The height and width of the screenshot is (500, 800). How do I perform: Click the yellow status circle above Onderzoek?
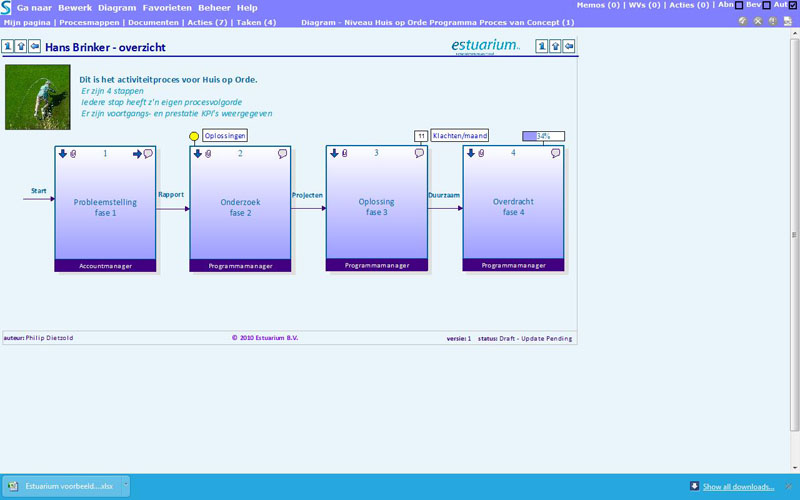click(x=194, y=136)
